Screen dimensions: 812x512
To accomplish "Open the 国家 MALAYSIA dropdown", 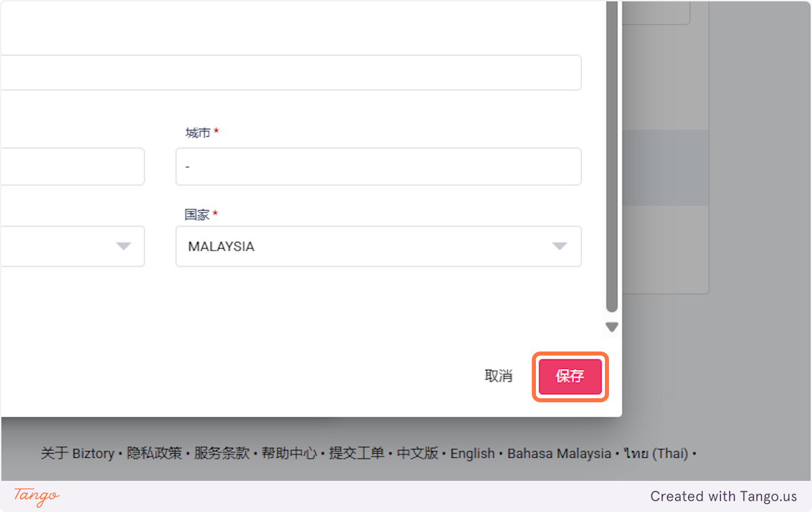I will [x=378, y=247].
